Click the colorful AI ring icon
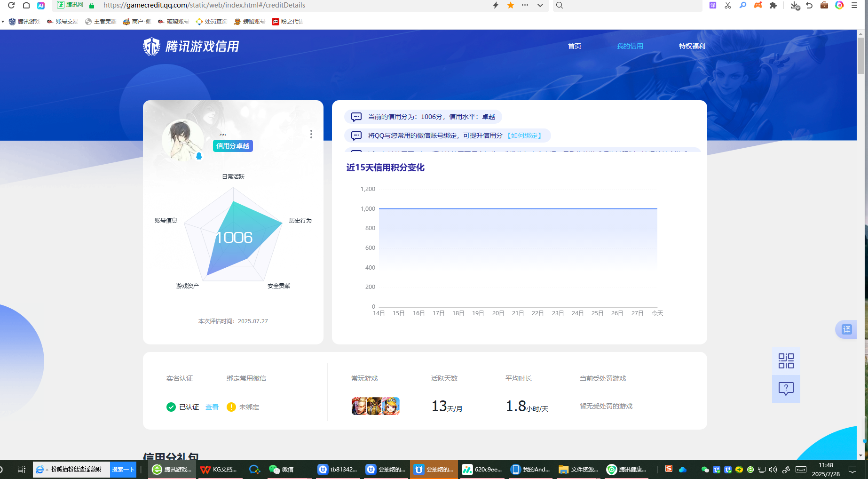868x479 pixels. (x=839, y=5)
